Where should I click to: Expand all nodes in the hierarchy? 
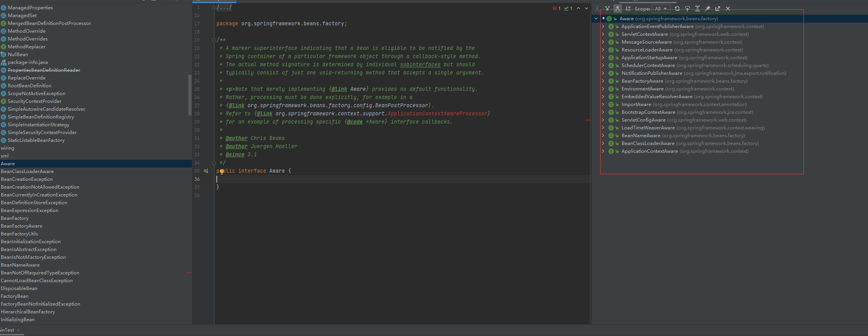tap(698, 9)
